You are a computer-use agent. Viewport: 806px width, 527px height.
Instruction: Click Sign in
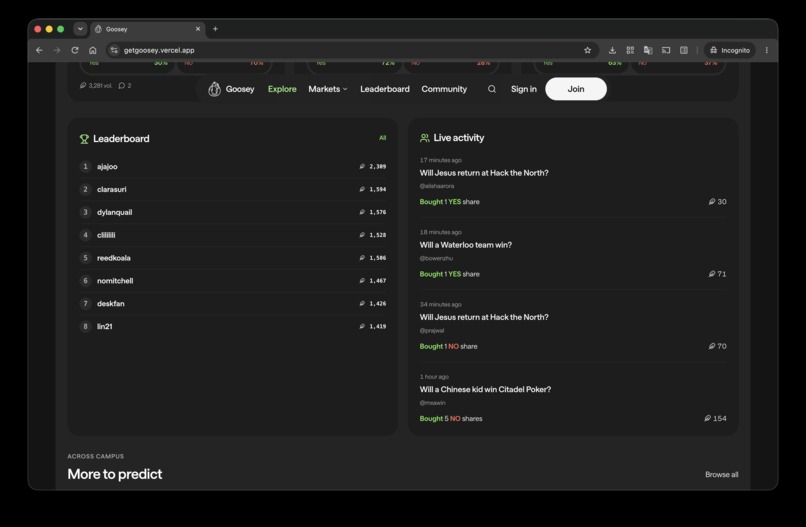tap(523, 89)
